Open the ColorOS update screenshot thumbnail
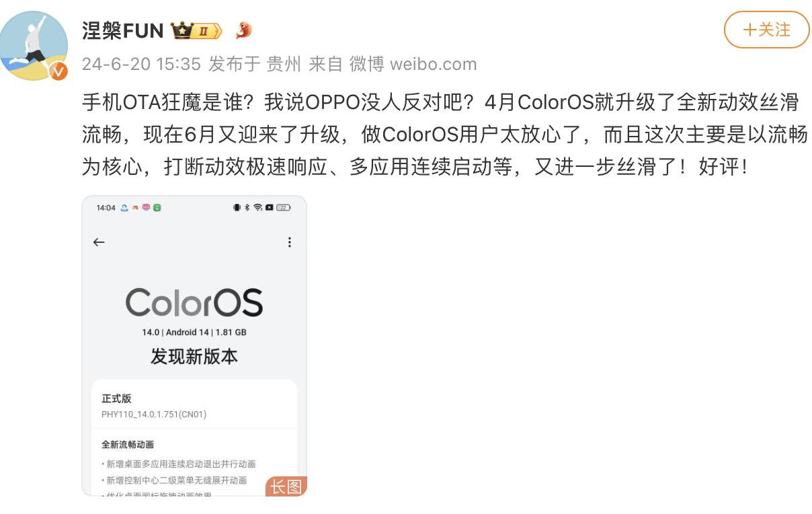The width and height of the screenshot is (812, 514). [x=194, y=346]
